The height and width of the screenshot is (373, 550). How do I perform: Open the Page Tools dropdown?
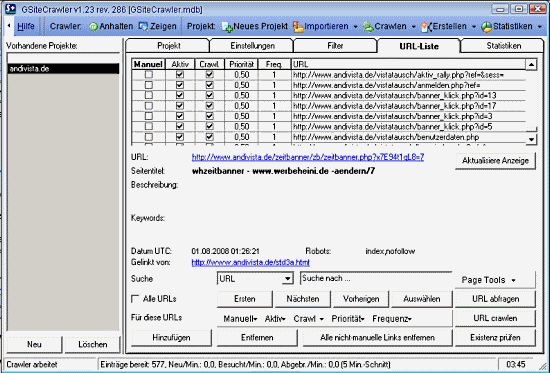pyautogui.click(x=495, y=280)
